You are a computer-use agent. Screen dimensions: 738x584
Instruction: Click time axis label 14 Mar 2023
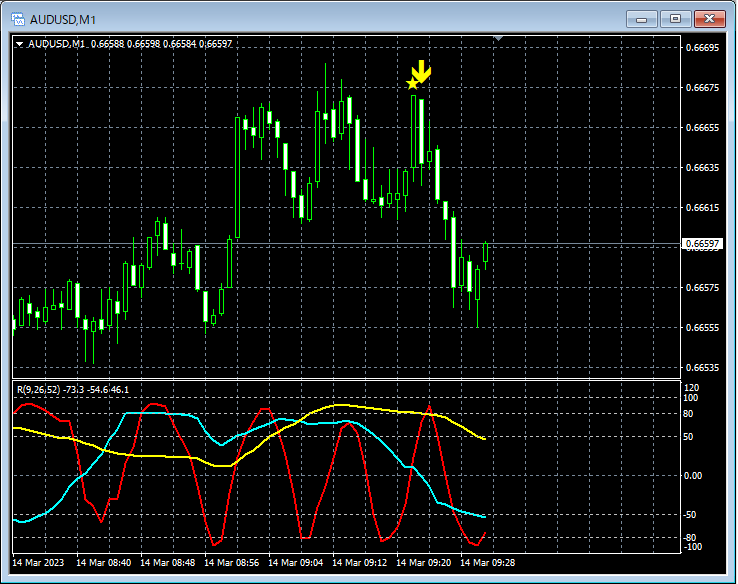pyautogui.click(x=38, y=562)
